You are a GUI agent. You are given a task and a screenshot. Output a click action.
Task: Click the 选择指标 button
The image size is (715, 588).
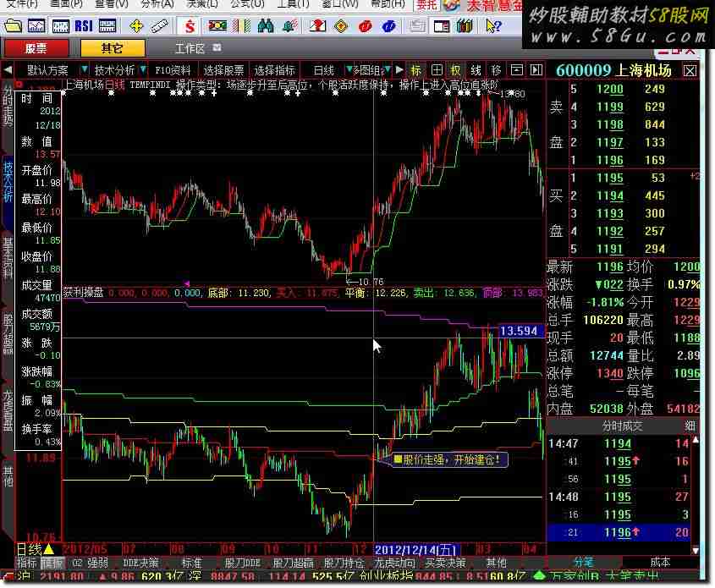pos(274,70)
